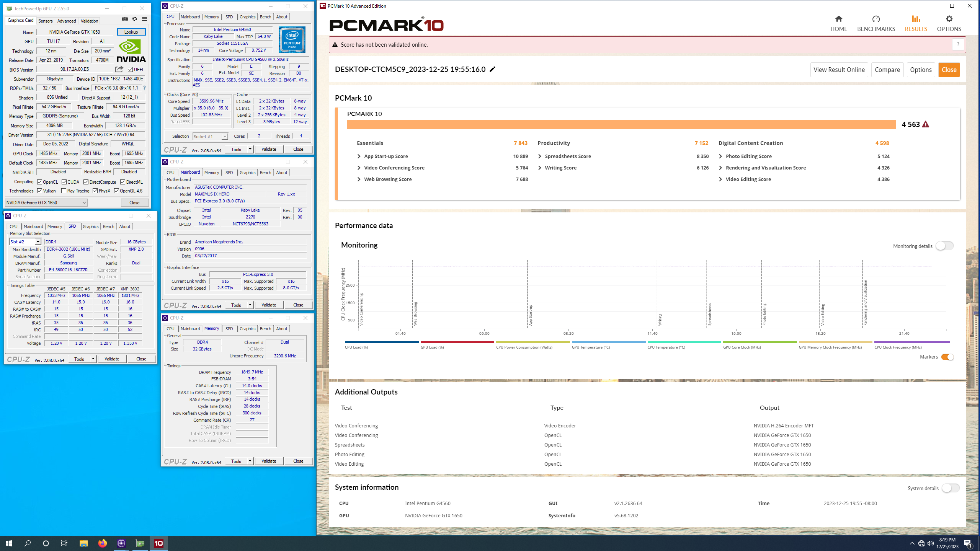Enable the System details switch

[951, 488]
